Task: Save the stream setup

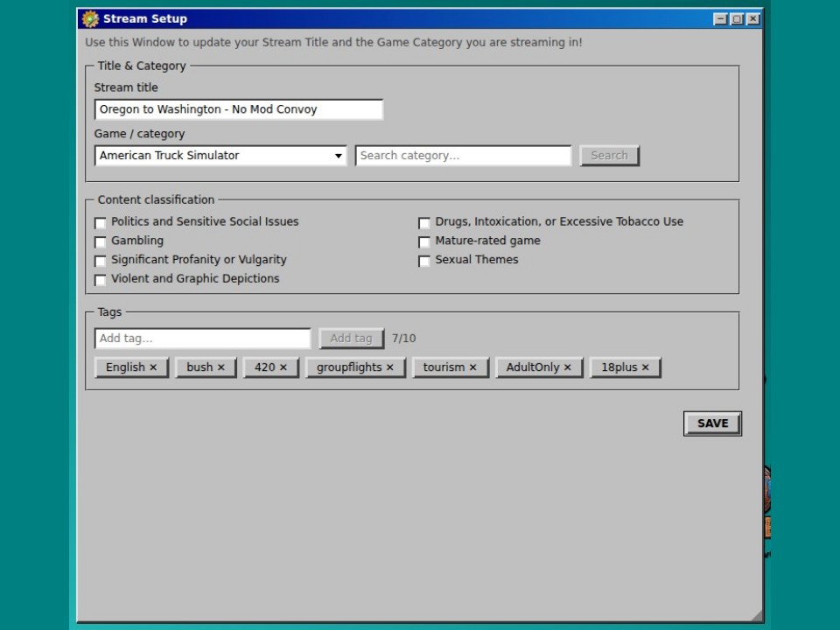Action: pyautogui.click(x=712, y=423)
